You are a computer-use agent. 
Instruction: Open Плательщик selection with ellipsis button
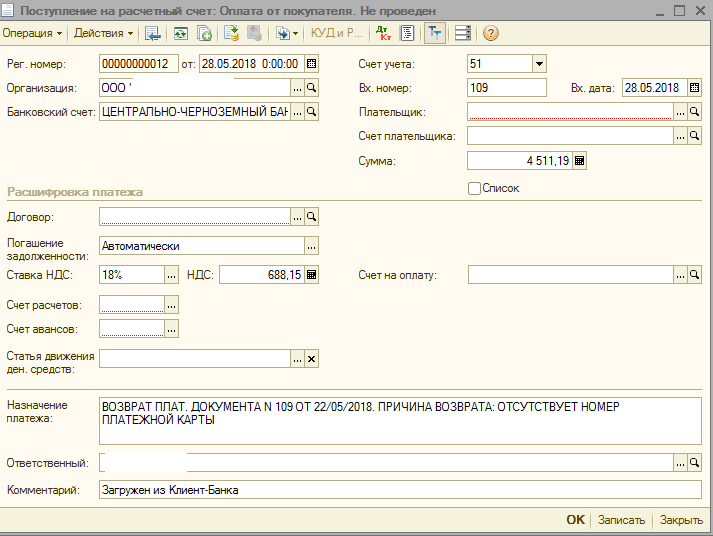coord(680,113)
